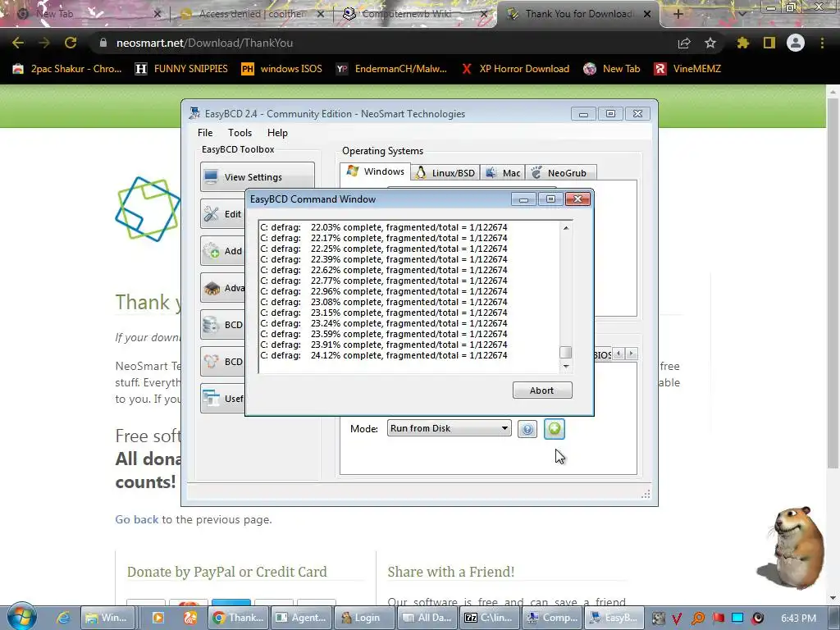This screenshot has width=840, height=630.
Task: Click the 22.03% complete defrag line
Action: click(x=384, y=227)
